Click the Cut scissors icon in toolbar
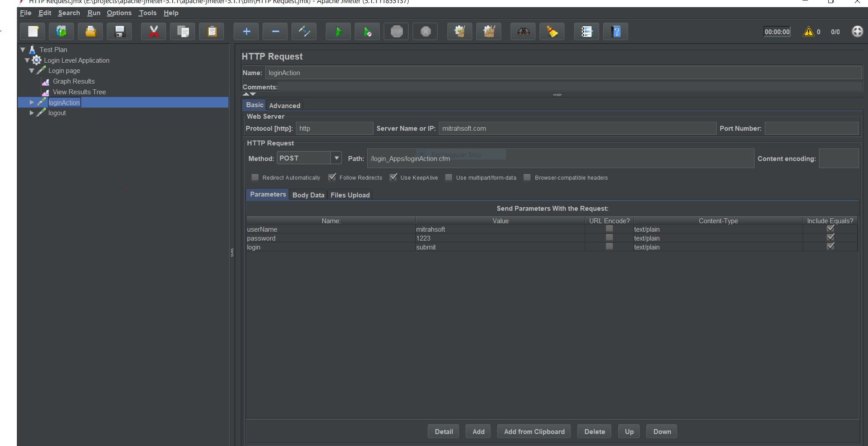The image size is (868, 446). click(154, 32)
